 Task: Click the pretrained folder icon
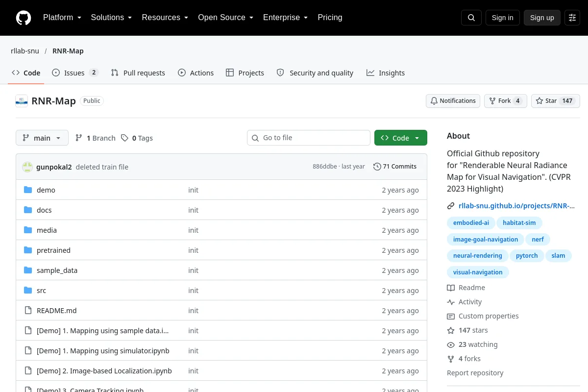pyautogui.click(x=28, y=250)
